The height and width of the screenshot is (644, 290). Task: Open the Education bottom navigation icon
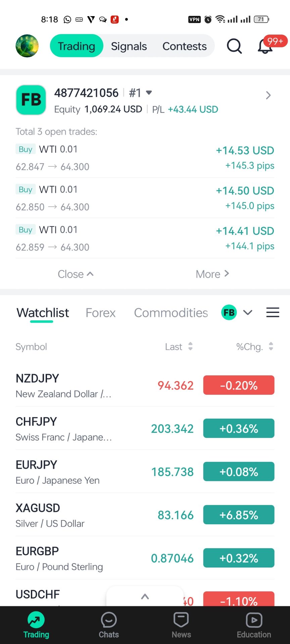pyautogui.click(x=254, y=625)
